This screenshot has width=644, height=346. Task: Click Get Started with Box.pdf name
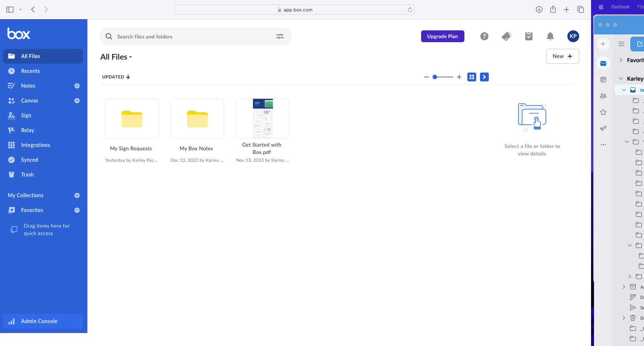pyautogui.click(x=262, y=148)
